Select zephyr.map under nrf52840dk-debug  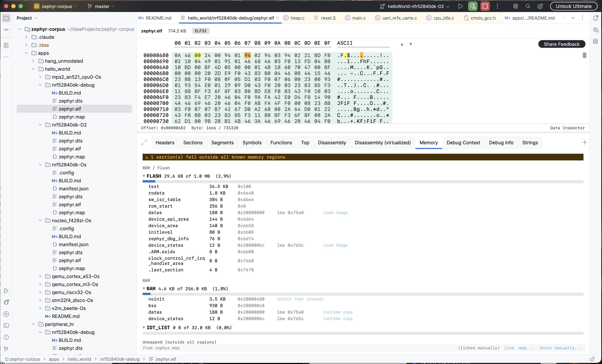72,117
